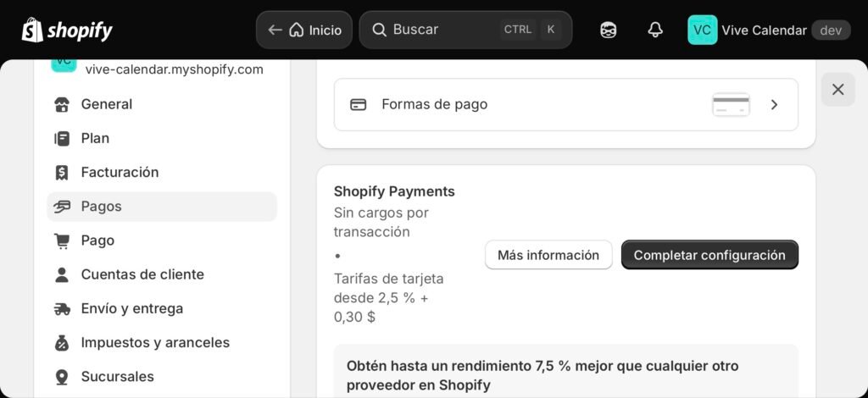Click vive-calendar.myshopify.com text

pyautogui.click(x=175, y=70)
